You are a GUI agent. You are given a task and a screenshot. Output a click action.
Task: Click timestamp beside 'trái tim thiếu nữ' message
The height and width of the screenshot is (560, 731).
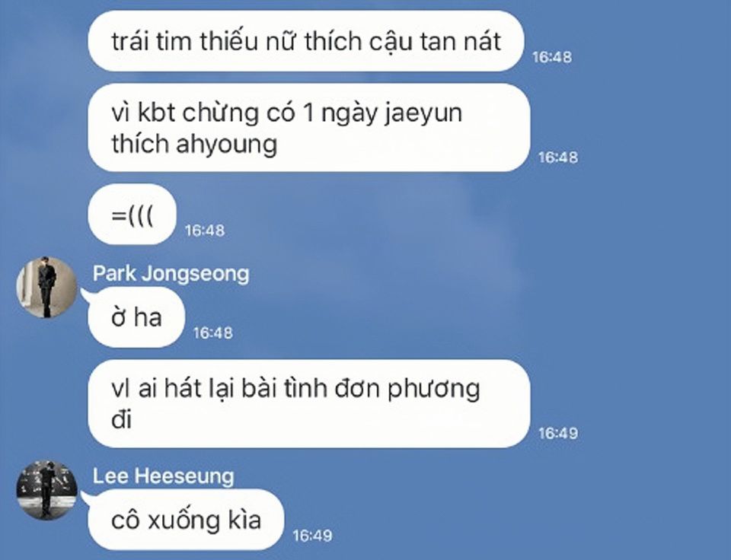[552, 57]
